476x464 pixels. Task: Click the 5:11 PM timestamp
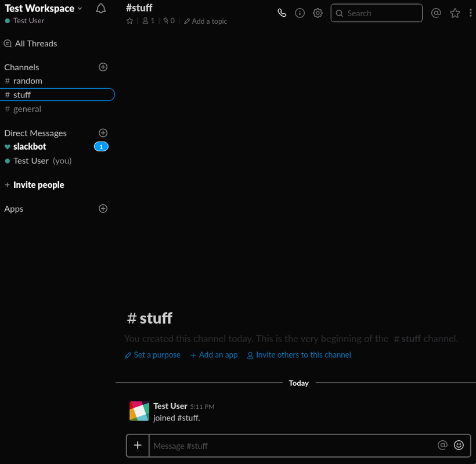(x=202, y=407)
